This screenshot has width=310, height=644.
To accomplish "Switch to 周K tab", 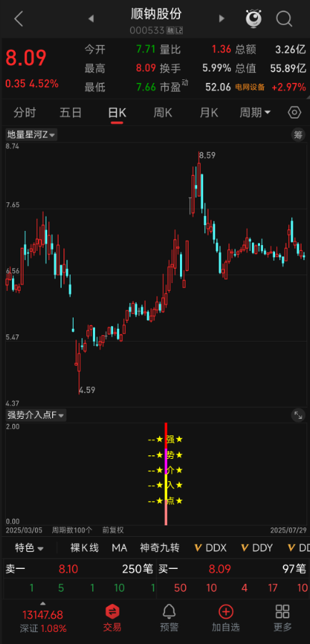I will (x=163, y=112).
